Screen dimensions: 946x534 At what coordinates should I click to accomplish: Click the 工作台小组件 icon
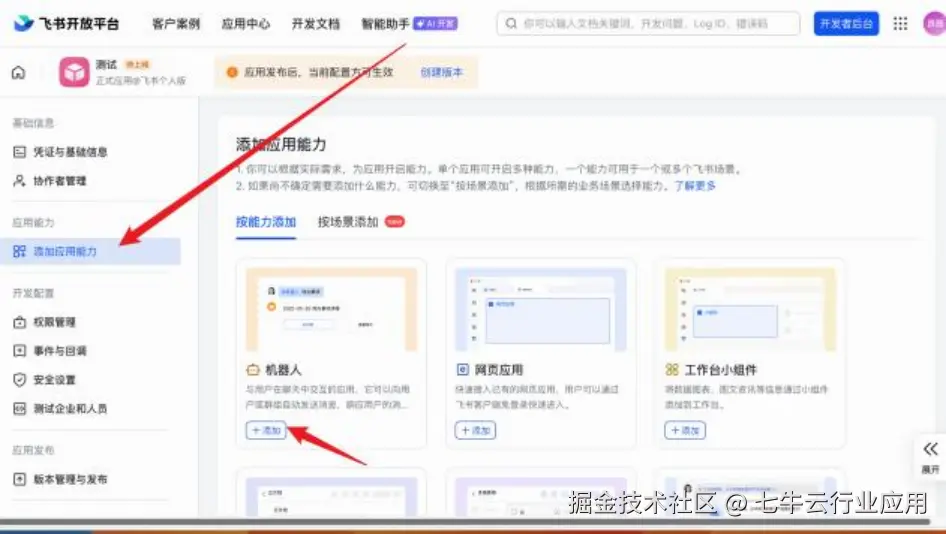(x=671, y=369)
